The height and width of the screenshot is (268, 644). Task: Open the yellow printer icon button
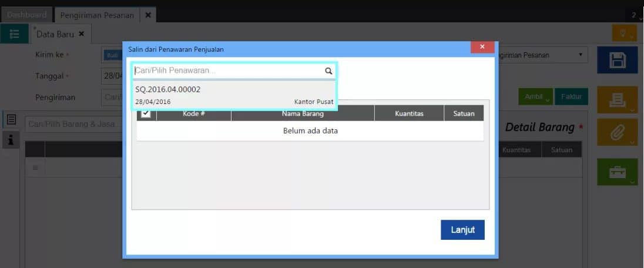coord(617,100)
